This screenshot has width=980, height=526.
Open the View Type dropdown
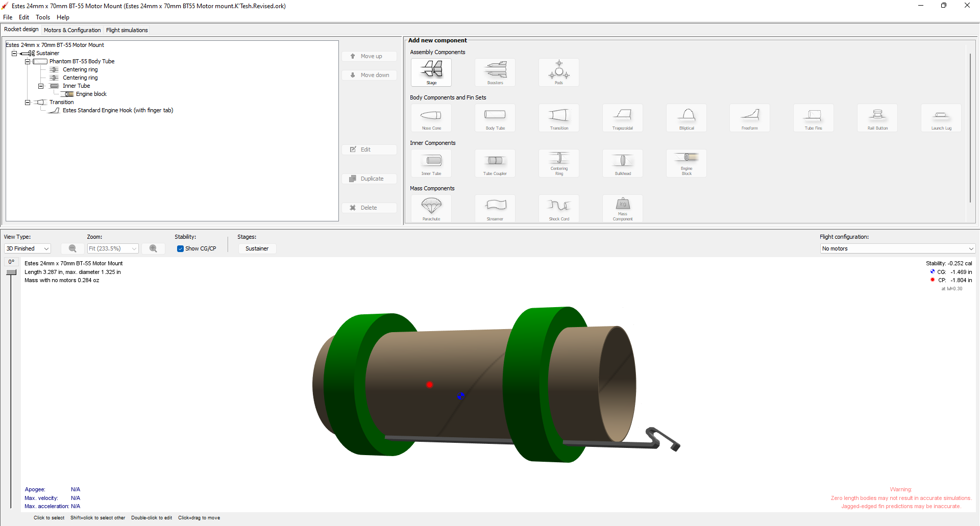point(28,248)
